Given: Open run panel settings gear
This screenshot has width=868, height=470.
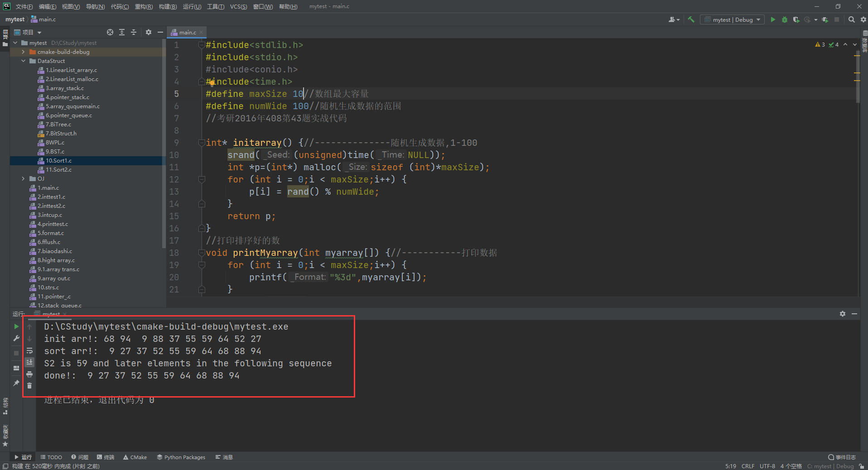Looking at the screenshot, I should [x=843, y=314].
